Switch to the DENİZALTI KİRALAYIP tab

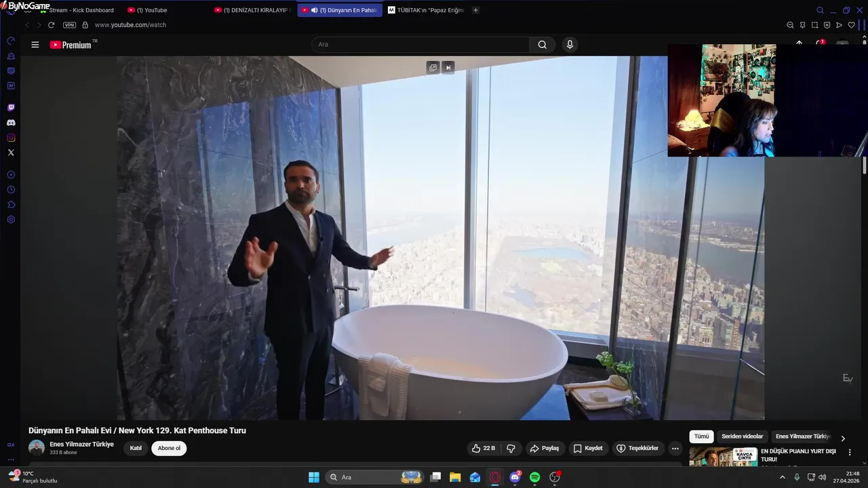[254, 10]
